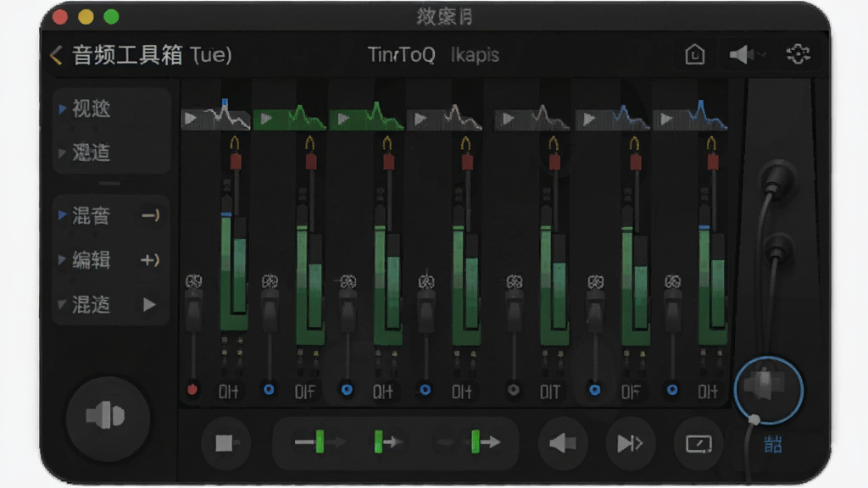Open the settings gear icon
The height and width of the screenshot is (488, 868).
[798, 54]
